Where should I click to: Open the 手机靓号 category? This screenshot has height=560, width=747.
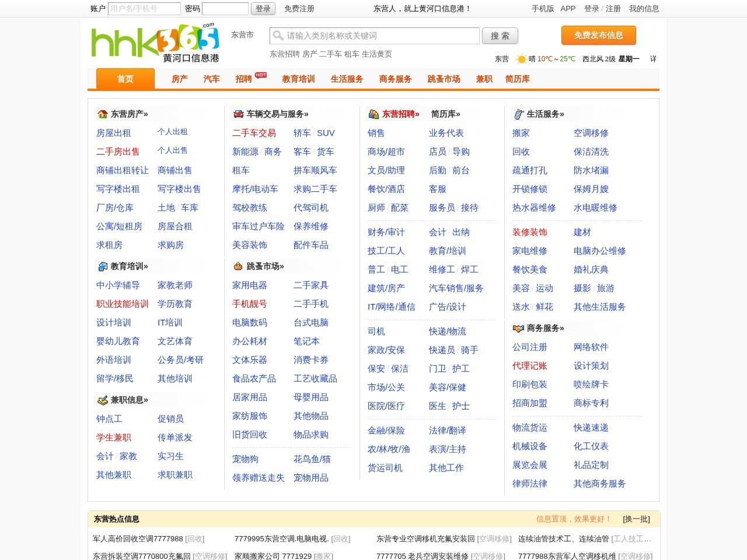click(x=250, y=304)
